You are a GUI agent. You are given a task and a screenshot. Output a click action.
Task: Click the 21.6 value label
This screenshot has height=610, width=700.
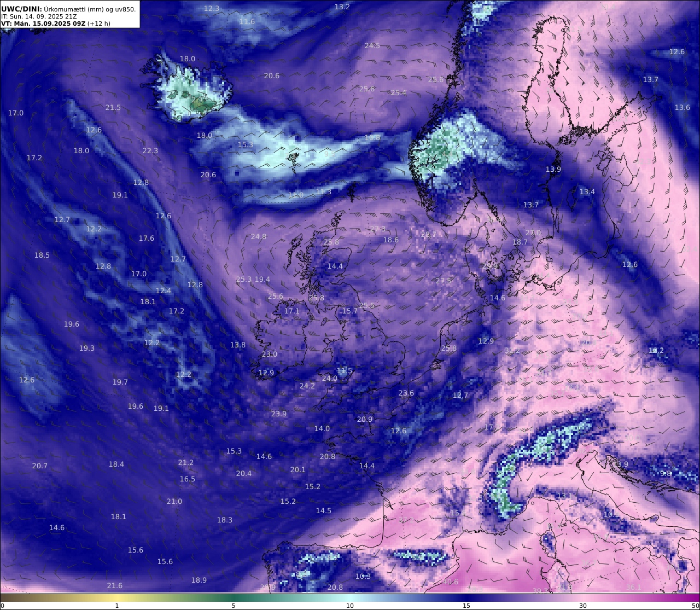click(115, 585)
